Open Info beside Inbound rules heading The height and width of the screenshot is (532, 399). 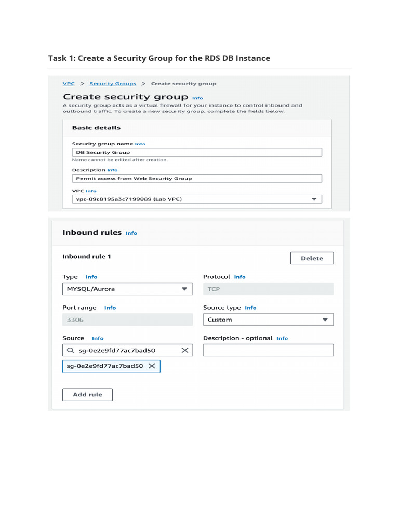[x=131, y=233]
